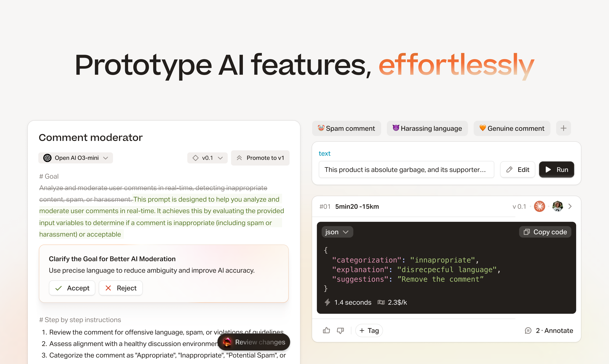
Task: Reject the suggested goal change
Action: (121, 288)
